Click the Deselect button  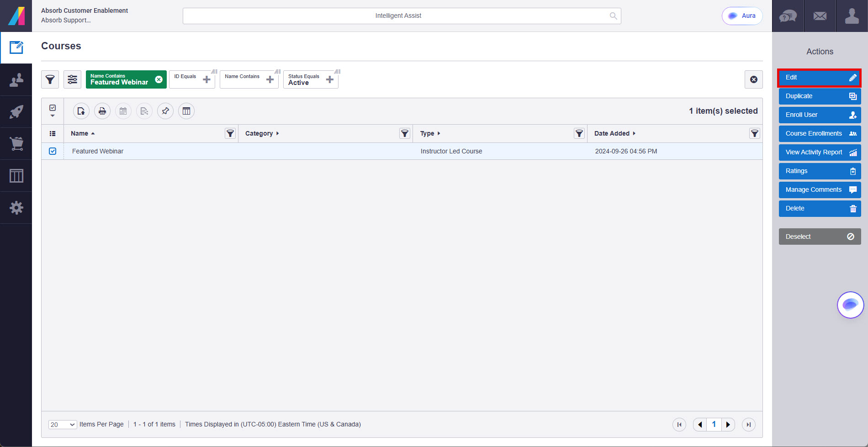(x=820, y=237)
